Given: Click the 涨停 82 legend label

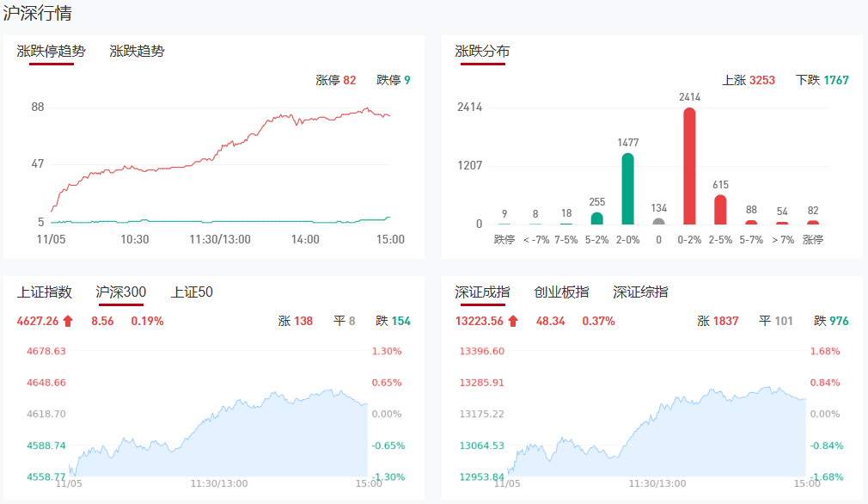Looking at the screenshot, I should coord(335,80).
